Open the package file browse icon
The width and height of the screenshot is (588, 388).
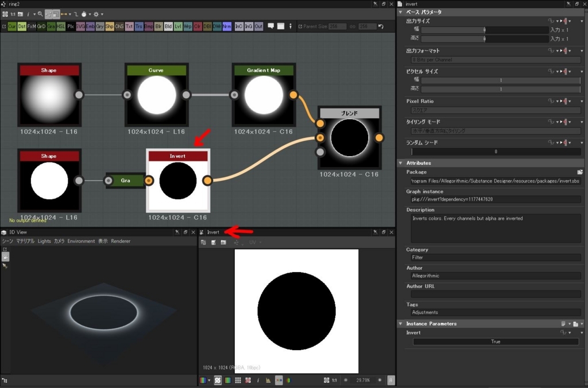(580, 172)
